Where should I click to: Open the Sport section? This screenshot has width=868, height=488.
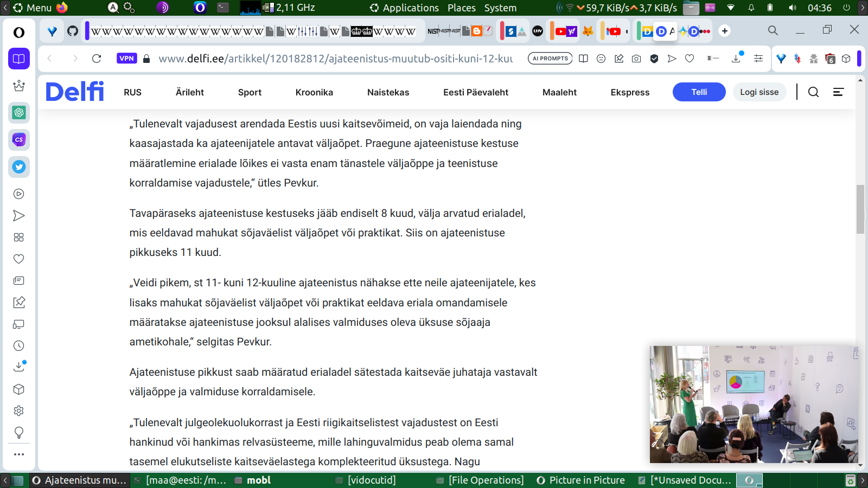250,92
